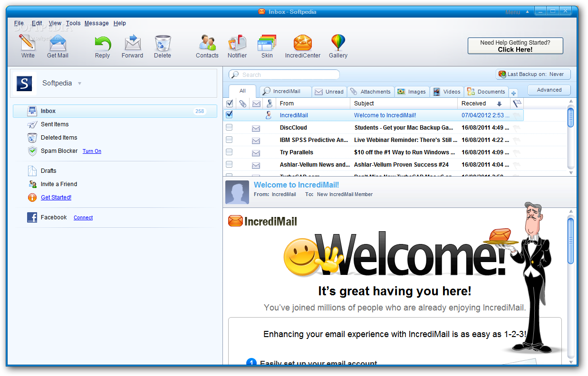This screenshot has height=376, width=588.
Task: Flag the Try Parallels message
Action: (517, 152)
